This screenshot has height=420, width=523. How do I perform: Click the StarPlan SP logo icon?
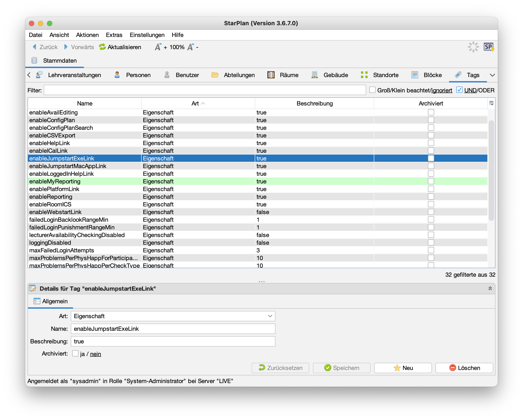(x=488, y=47)
